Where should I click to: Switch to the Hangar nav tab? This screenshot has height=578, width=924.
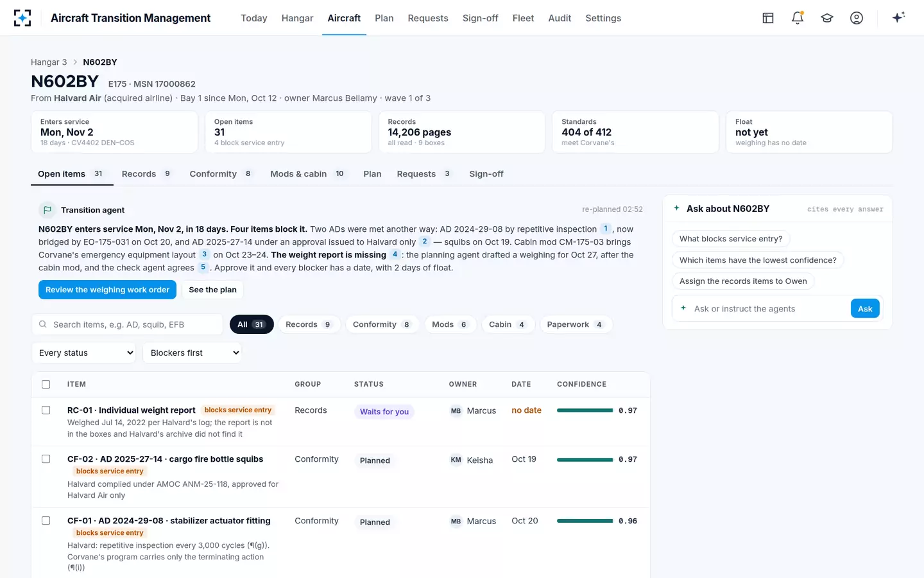coord(297,18)
